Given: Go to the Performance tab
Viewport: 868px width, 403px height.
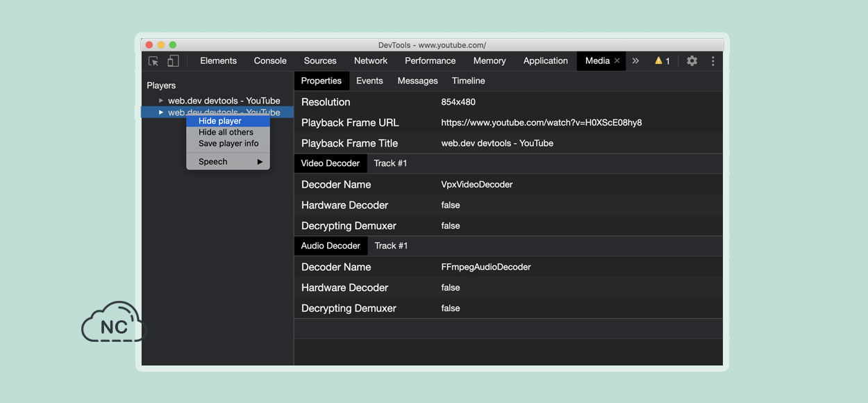Looking at the screenshot, I should click(431, 61).
